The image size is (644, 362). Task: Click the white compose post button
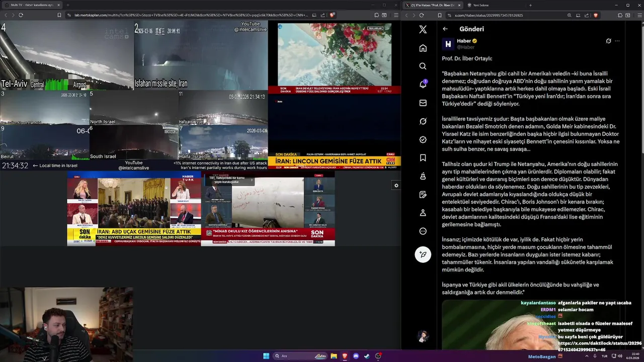click(x=423, y=254)
